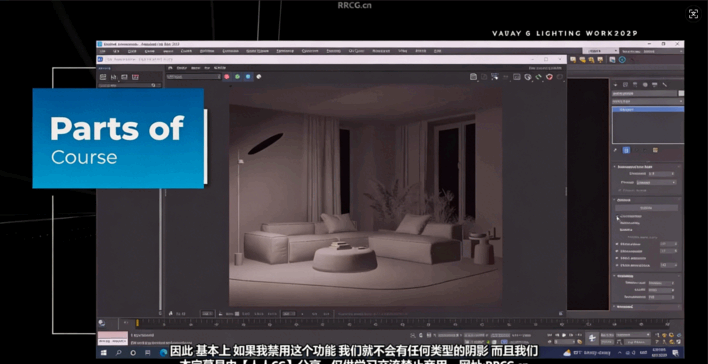
Task: Click the teal circle icon in main toolbar
Action: pyautogui.click(x=622, y=60)
